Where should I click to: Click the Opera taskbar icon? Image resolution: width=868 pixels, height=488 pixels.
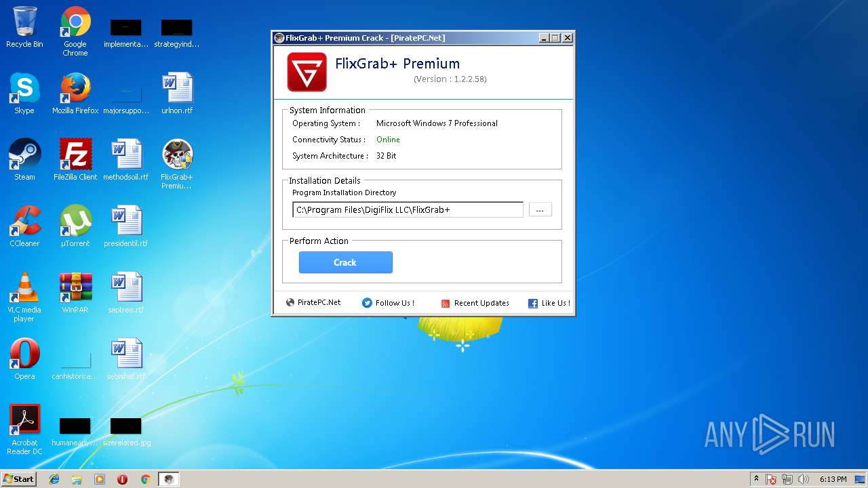coord(123,479)
